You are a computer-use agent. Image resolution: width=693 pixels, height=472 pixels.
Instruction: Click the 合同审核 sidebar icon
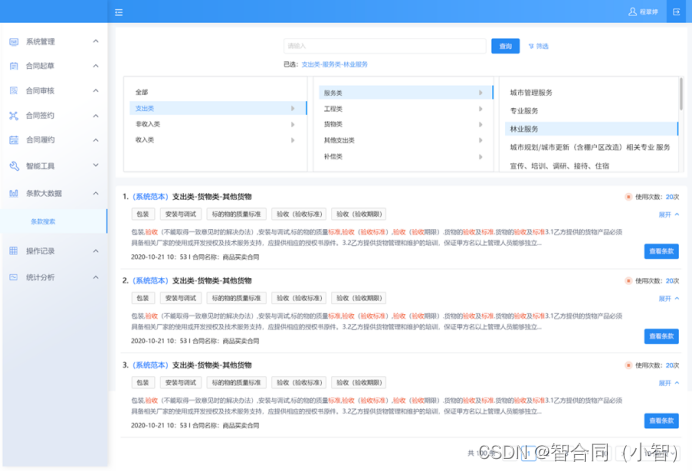pos(14,91)
